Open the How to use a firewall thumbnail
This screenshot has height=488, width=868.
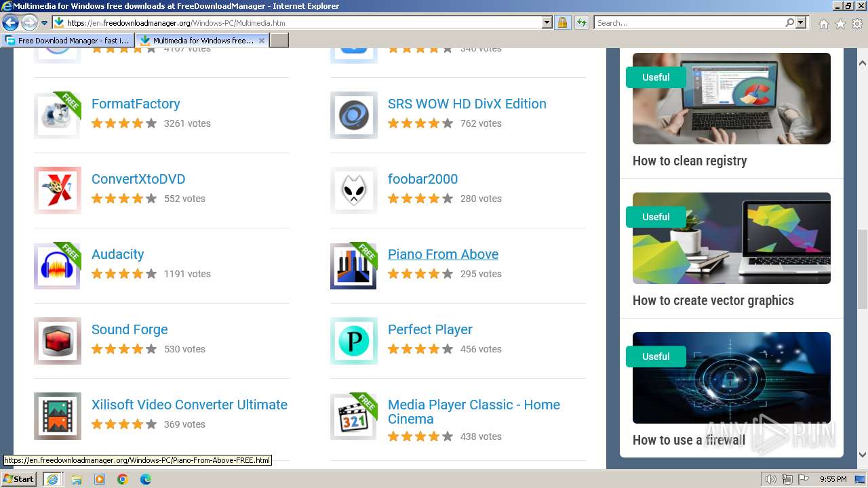point(732,378)
